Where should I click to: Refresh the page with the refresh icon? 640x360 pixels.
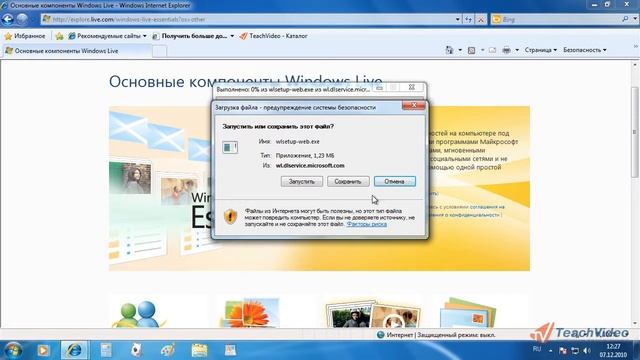(x=469, y=19)
